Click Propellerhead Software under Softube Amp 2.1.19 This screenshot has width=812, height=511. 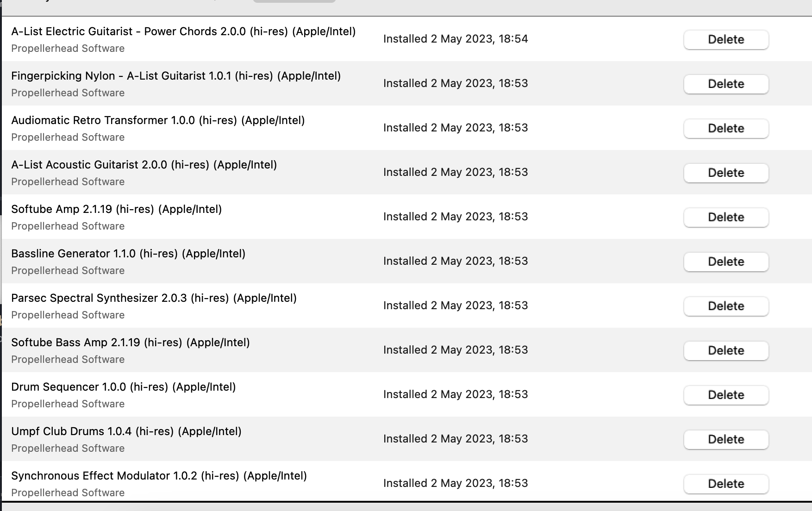[68, 226]
